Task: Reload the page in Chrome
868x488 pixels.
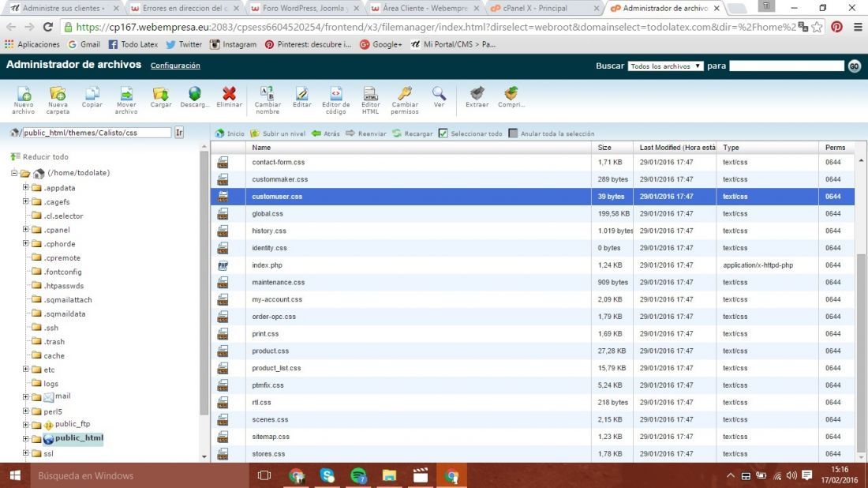Action: click(48, 27)
